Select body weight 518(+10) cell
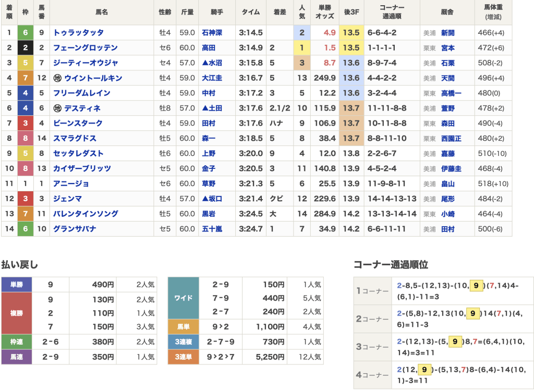 [493, 183]
